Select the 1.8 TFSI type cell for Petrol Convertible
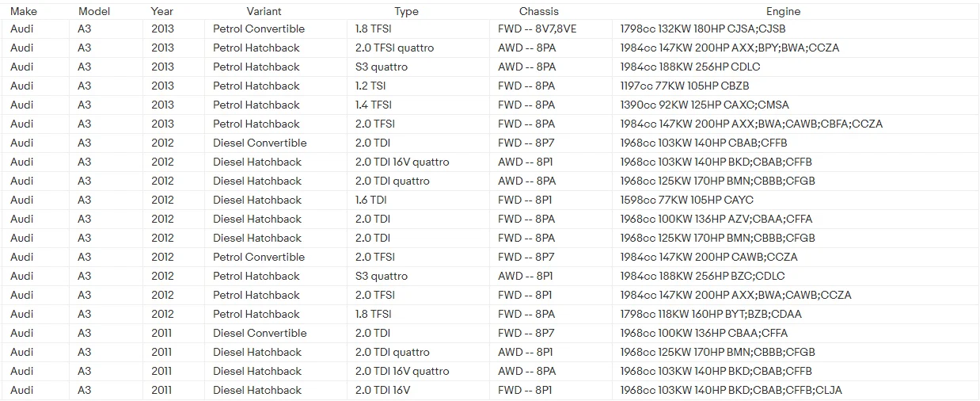The image size is (980, 401). tap(418, 29)
